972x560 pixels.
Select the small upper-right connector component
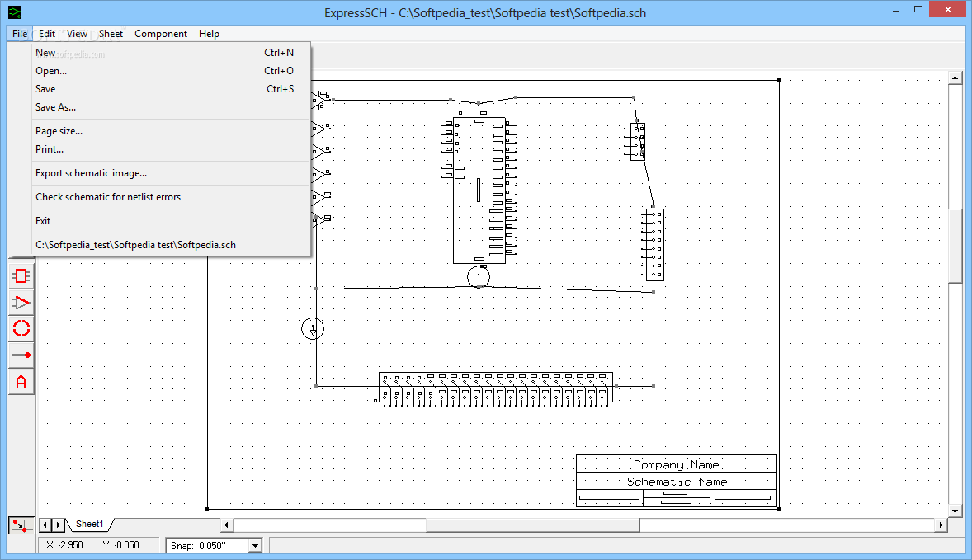click(x=636, y=141)
